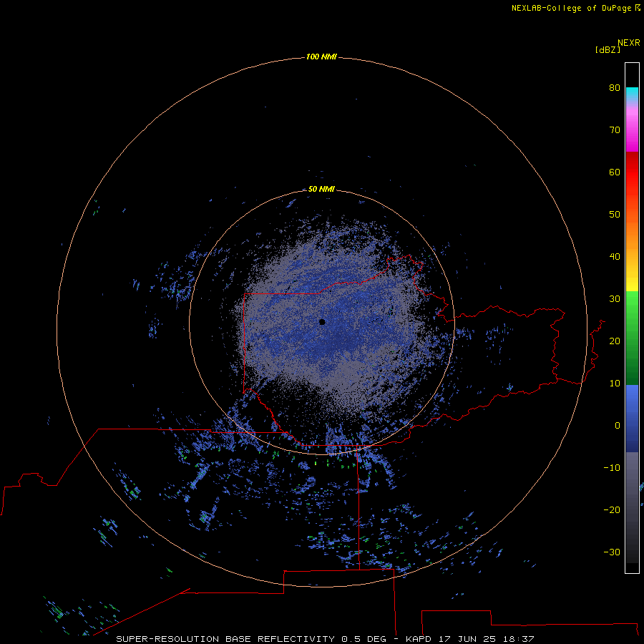644x644 pixels.
Task: Click the -30 dBZ scale label
Action: 612,552
